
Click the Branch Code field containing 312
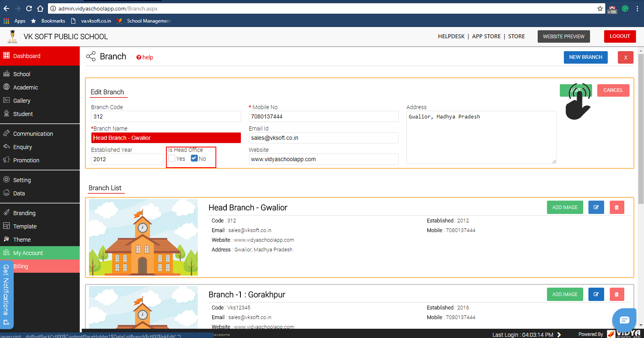(166, 116)
